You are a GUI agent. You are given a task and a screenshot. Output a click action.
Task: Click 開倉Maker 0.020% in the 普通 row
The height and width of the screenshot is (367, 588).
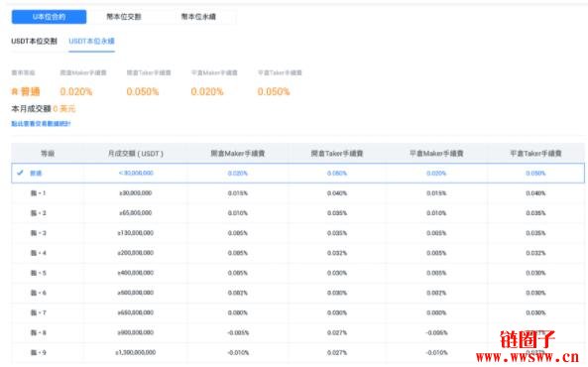(x=238, y=174)
